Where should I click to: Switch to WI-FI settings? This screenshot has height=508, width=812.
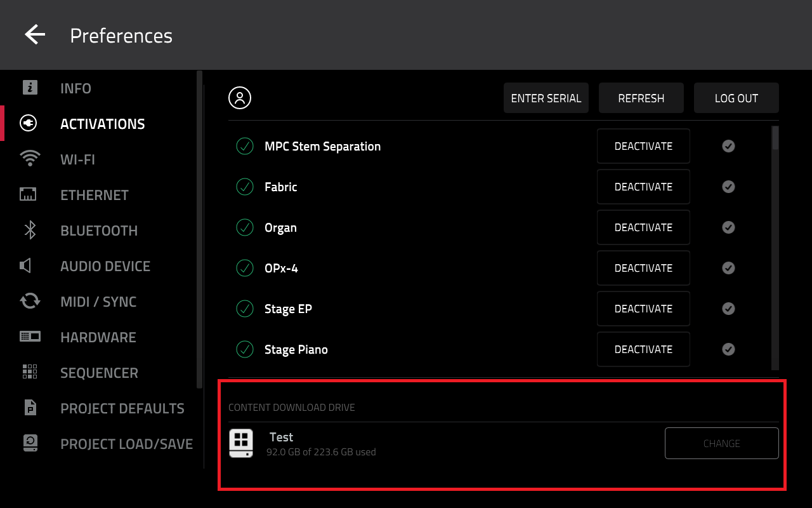coord(77,159)
